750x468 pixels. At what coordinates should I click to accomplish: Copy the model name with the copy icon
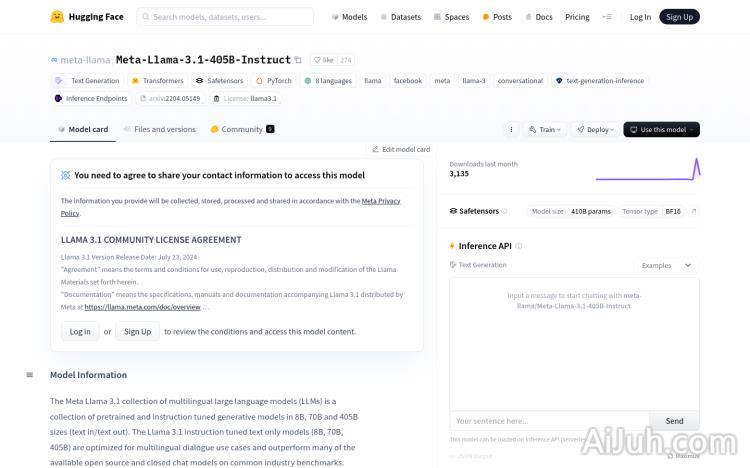point(298,60)
